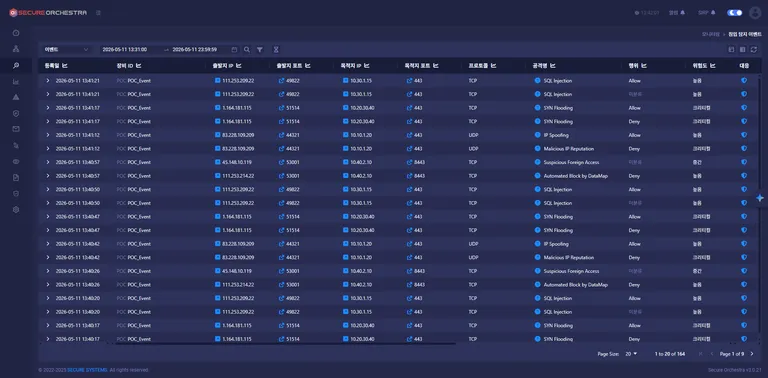
Task: Open the dashboard gauge icon in sidebar
Action: [x=16, y=33]
